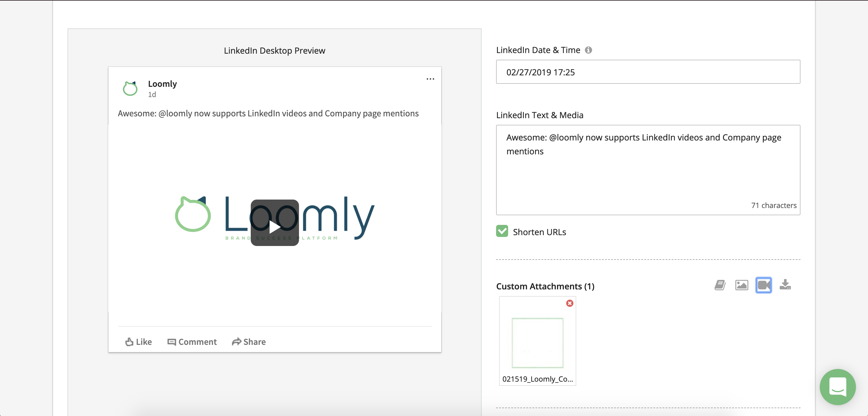868x416 pixels.
Task: Click the add video attachment icon
Action: [x=763, y=285]
